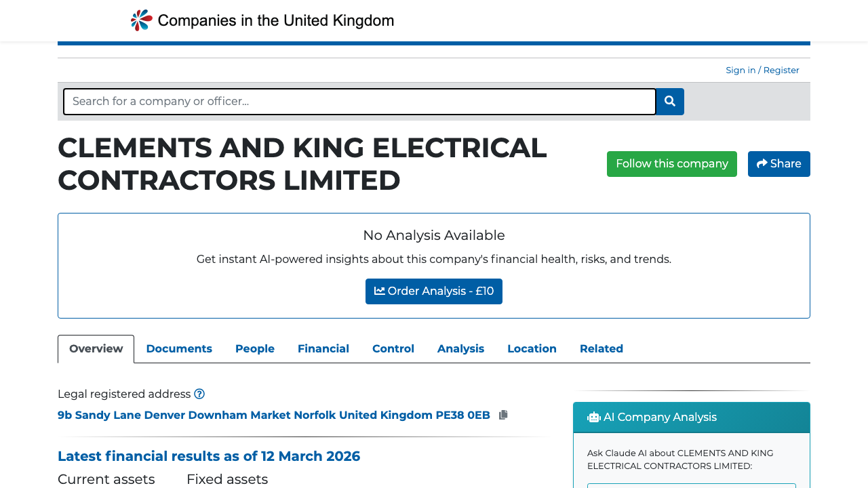The height and width of the screenshot is (488, 868).
Task: Open the Sign in link
Action: (741, 70)
